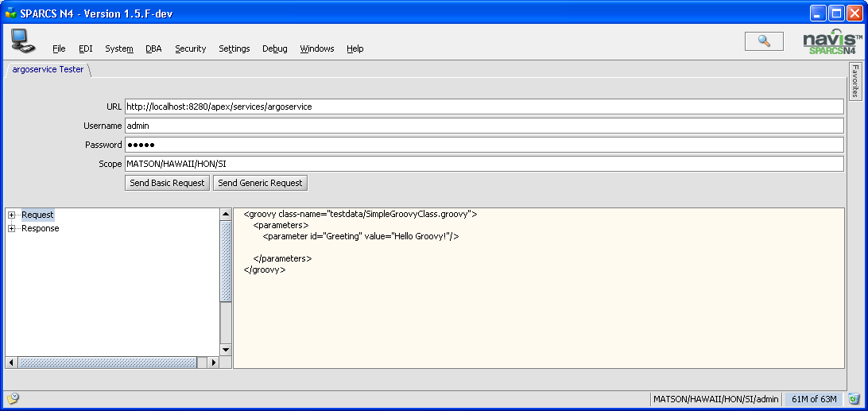Screen dimensions: 868x411
Task: Maximize the SPARCS N4 window
Action: 836,13
